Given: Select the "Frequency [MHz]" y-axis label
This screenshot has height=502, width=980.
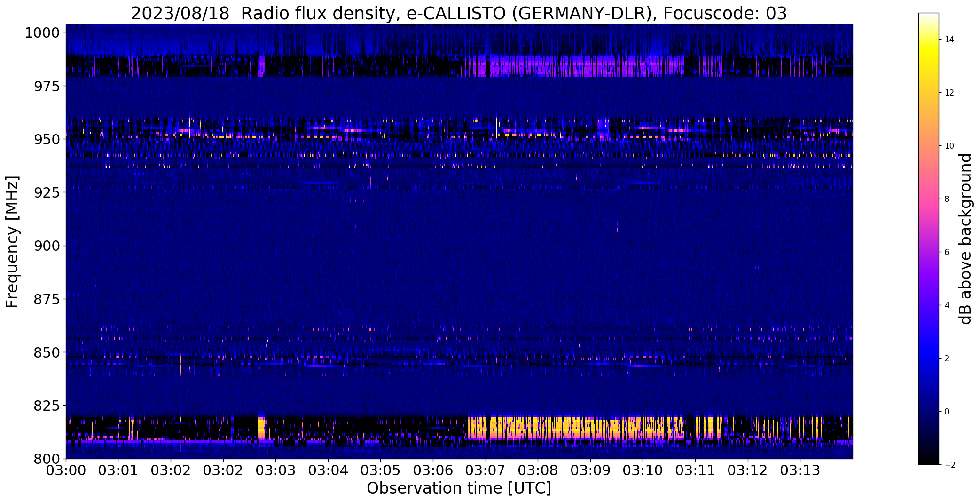Looking at the screenshot, I should tap(12, 242).
